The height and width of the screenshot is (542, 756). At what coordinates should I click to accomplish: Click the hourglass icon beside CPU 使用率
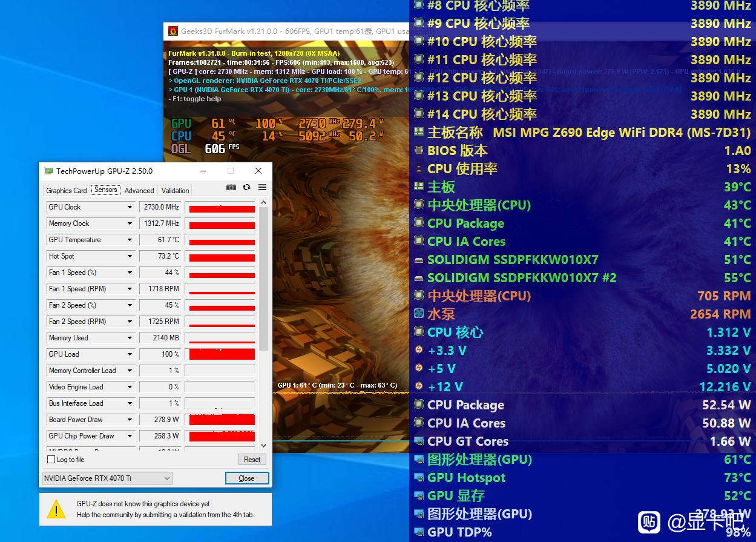(x=419, y=168)
